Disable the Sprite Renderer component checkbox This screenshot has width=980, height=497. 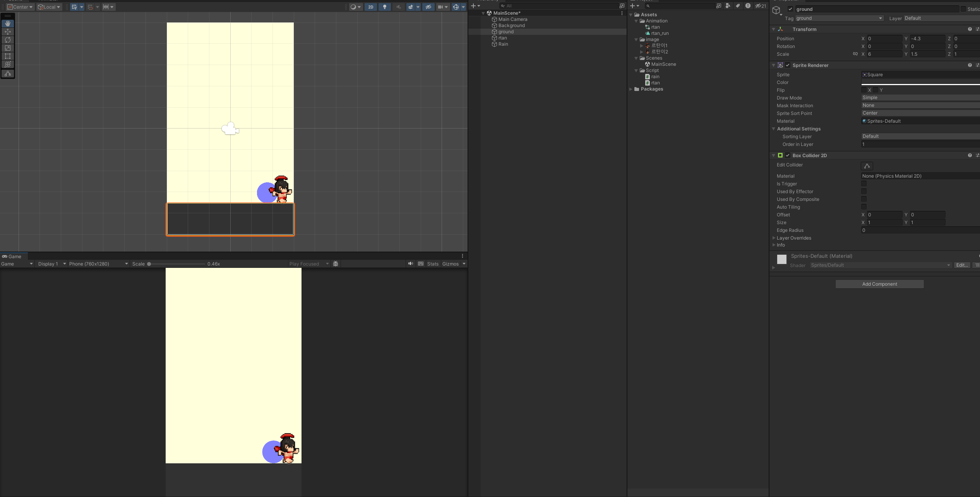pos(788,65)
